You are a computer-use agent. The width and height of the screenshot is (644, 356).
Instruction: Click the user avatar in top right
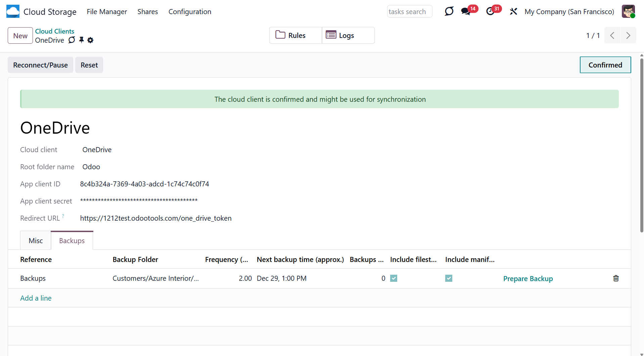(x=628, y=11)
